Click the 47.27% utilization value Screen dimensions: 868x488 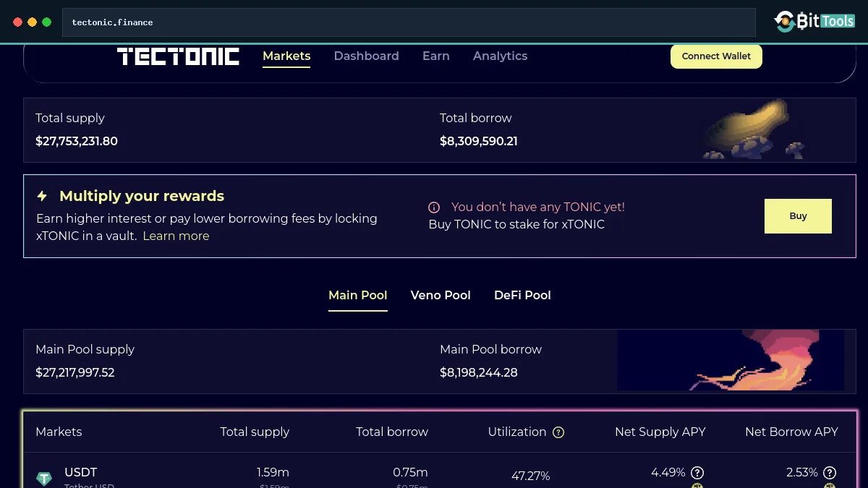530,476
